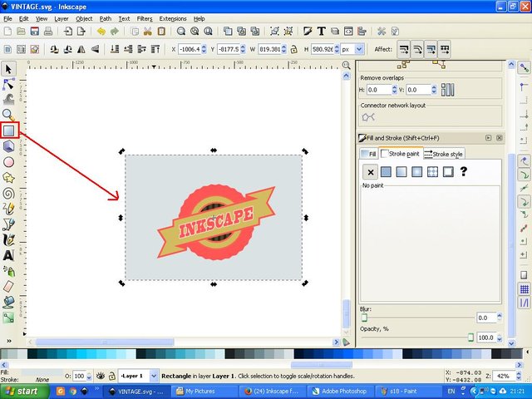Select Linear gradient paint type
Viewport: 532px width, 399px height.
pyautogui.click(x=401, y=172)
